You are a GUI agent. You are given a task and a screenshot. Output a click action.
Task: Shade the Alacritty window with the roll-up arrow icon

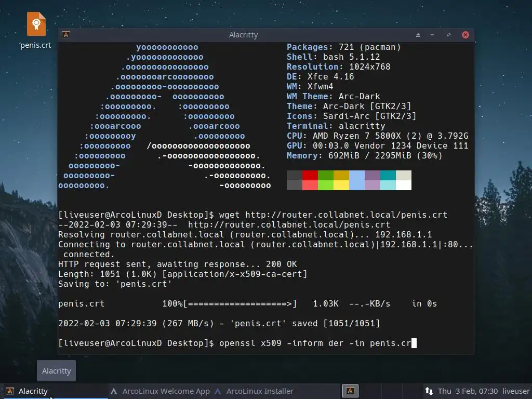(x=418, y=35)
